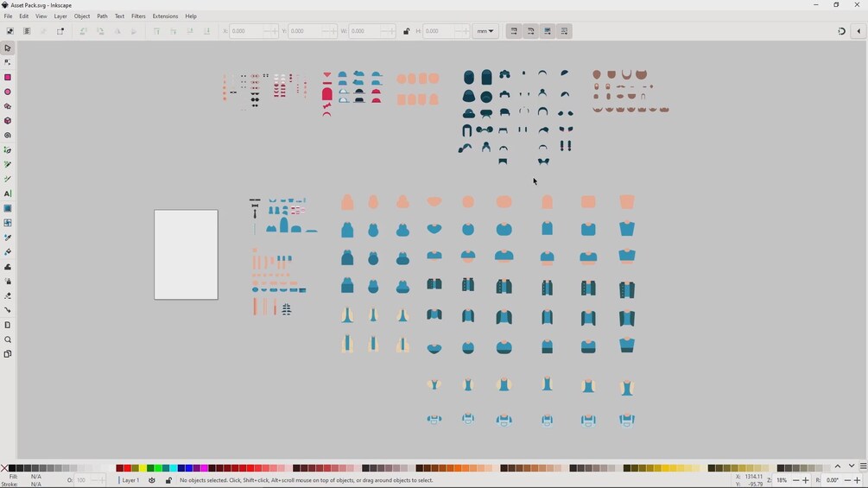Open the Layer 1 selector dropdown
Screen dimensions: 868x488
coord(130,480)
